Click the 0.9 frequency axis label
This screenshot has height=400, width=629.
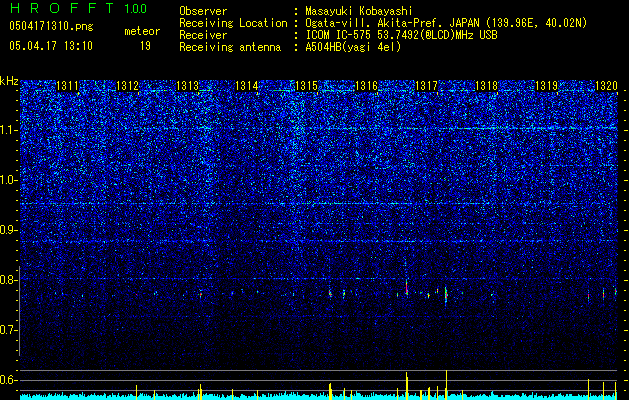pos(9,230)
